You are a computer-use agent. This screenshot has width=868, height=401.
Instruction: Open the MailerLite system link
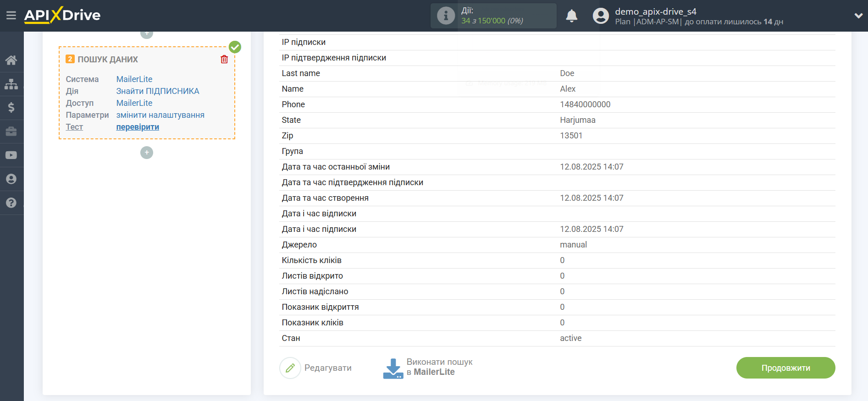point(134,79)
